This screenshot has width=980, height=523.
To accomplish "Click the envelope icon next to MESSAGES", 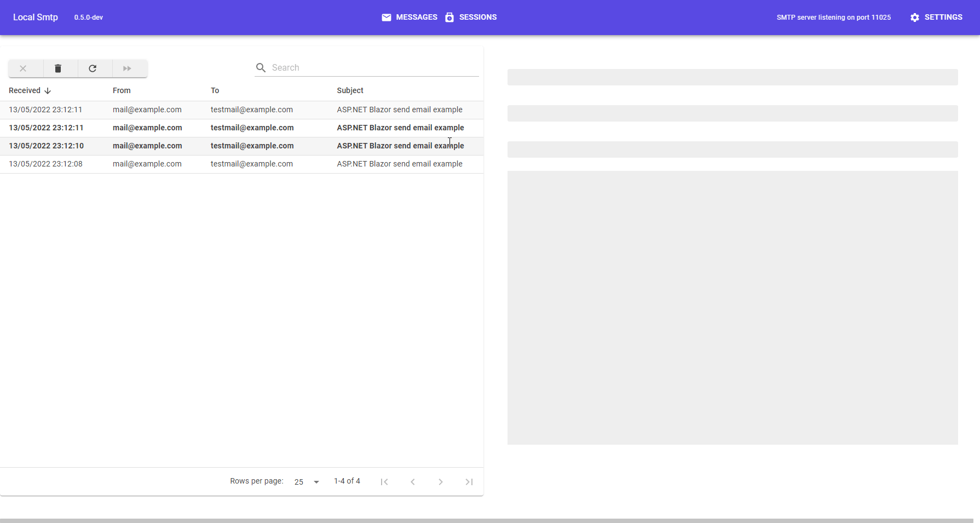I will [387, 17].
